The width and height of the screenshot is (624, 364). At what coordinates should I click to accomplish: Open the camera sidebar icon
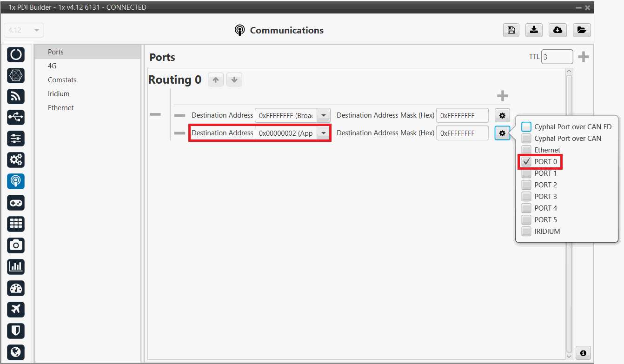pos(16,245)
